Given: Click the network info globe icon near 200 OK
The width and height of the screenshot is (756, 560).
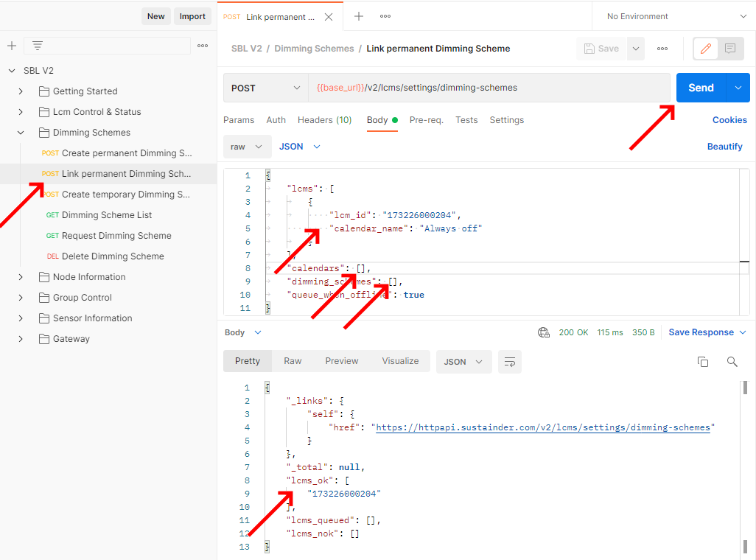Looking at the screenshot, I should pyautogui.click(x=544, y=332).
